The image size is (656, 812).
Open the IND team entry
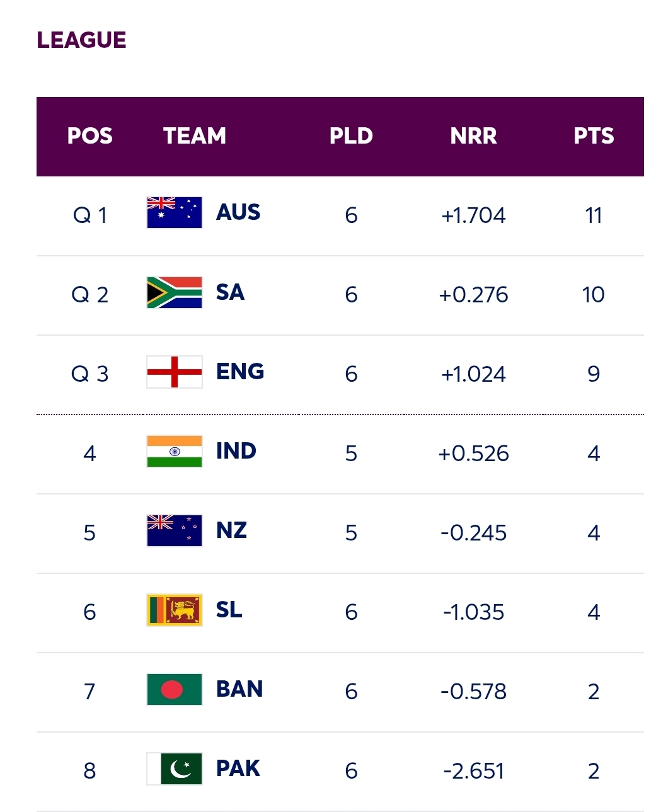click(x=236, y=451)
